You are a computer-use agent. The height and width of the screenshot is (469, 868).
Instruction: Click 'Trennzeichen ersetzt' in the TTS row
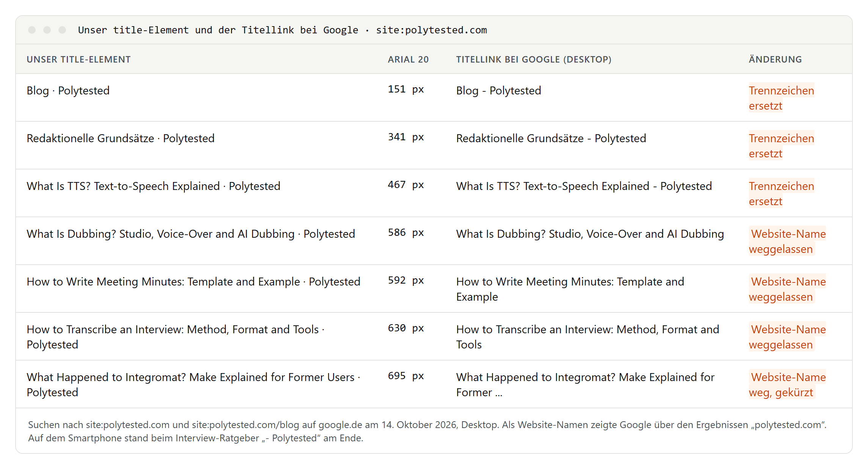pos(782,194)
